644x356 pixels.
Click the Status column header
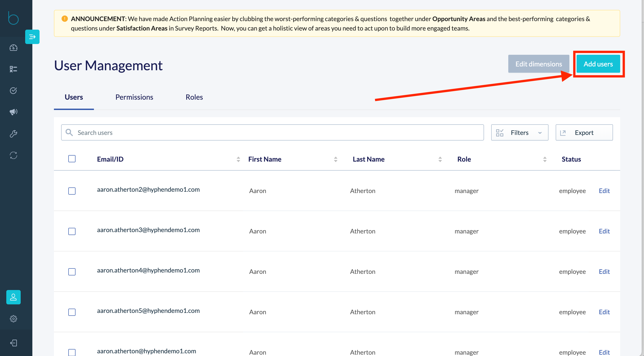(x=571, y=159)
